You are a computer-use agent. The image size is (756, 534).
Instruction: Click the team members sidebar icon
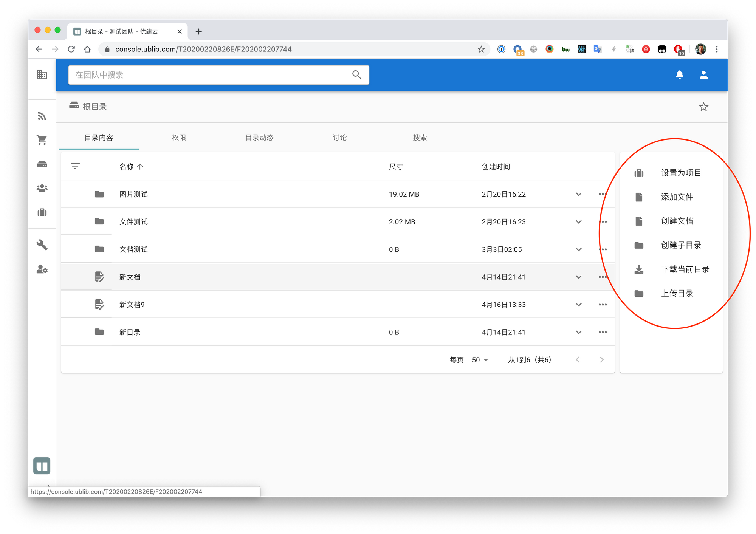42,188
